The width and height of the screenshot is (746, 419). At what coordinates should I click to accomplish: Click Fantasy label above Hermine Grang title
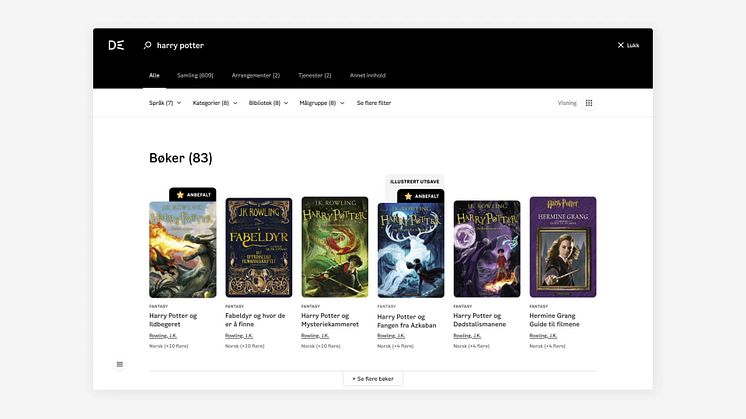(539, 306)
